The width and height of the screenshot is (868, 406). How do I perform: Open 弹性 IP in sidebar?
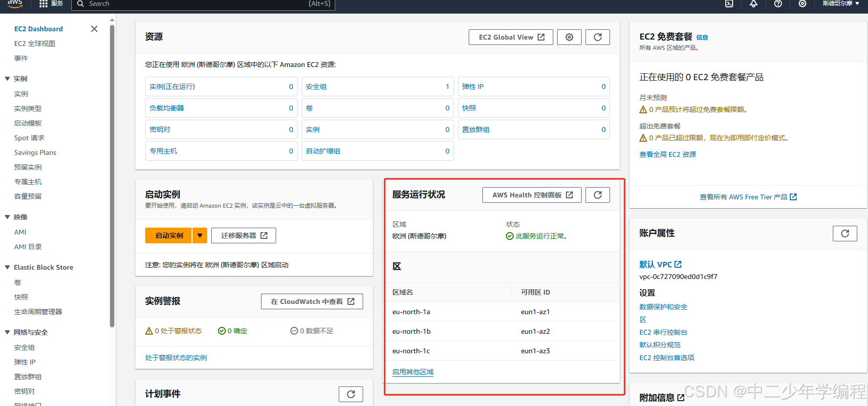click(x=25, y=362)
